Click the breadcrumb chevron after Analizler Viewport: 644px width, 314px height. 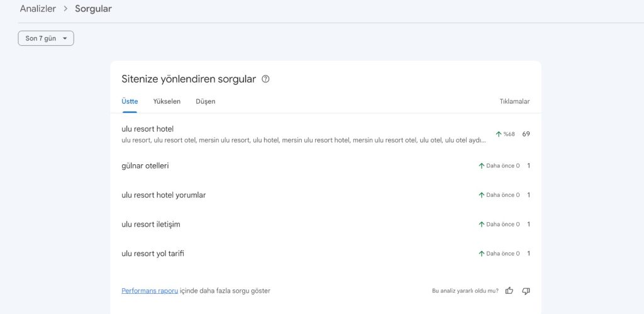click(x=65, y=9)
